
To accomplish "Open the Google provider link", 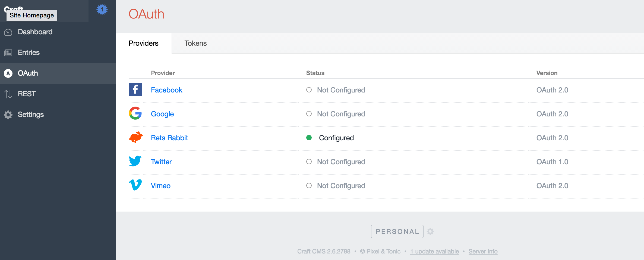I will coord(162,114).
